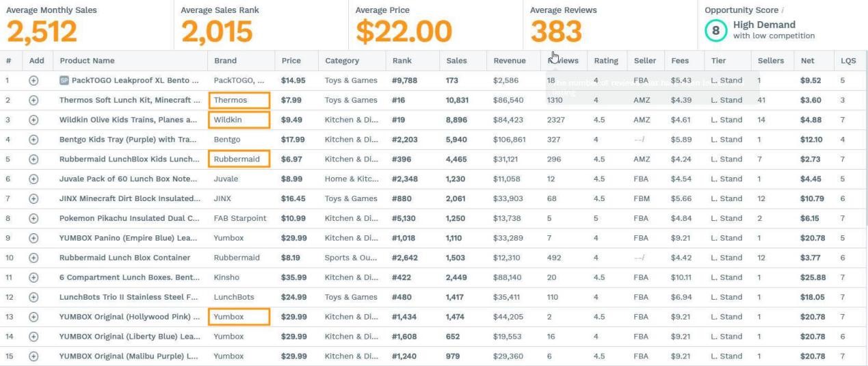This screenshot has width=868, height=366.
Task: Click the Average Monthly Sales value 2,512
Action: 42,31
